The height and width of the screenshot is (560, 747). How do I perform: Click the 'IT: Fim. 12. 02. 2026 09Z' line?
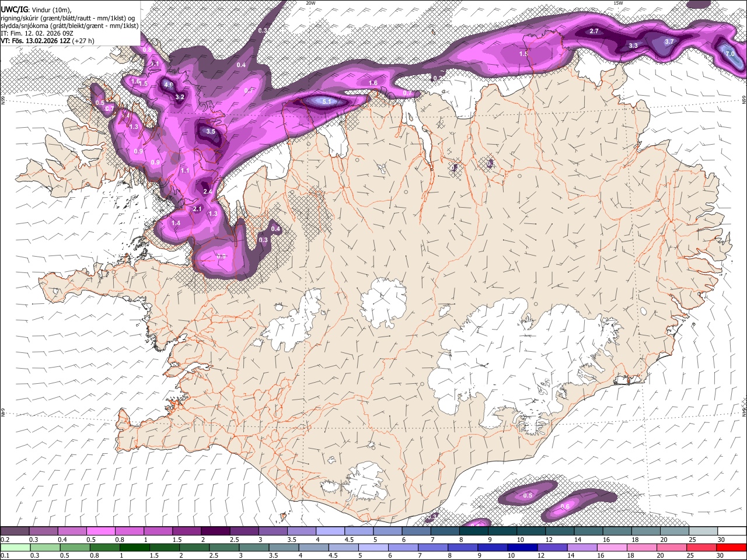pyautogui.click(x=36, y=33)
